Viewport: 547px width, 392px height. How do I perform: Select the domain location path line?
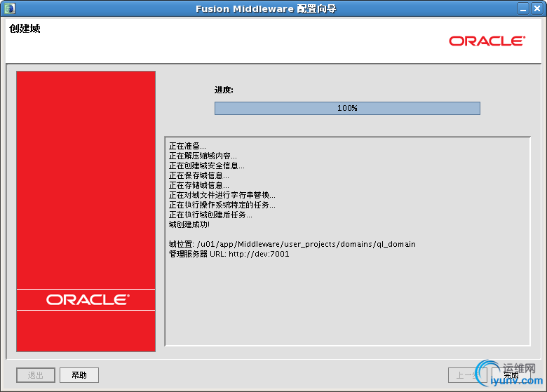292,244
